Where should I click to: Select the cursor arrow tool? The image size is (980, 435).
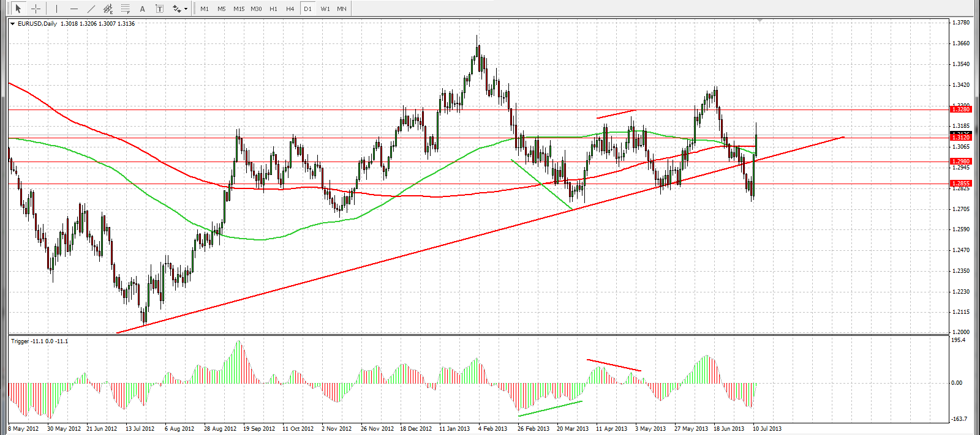(x=18, y=9)
